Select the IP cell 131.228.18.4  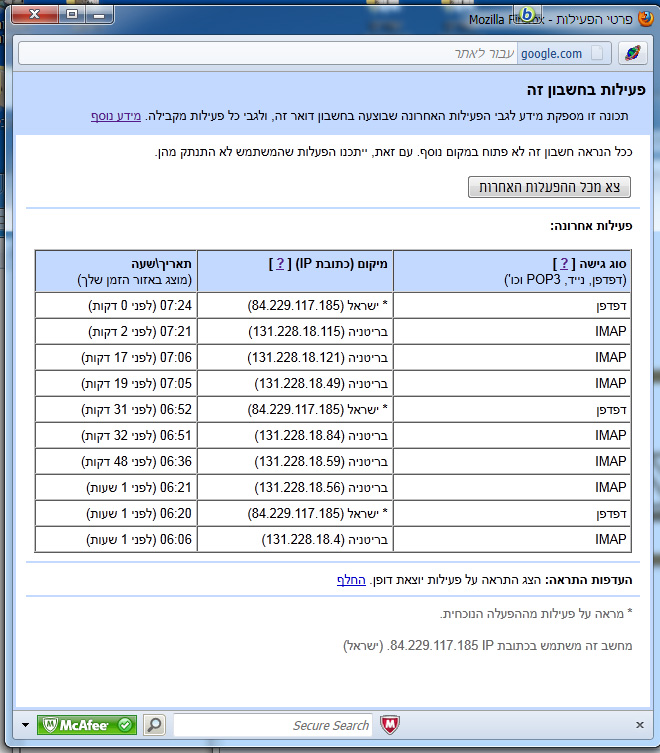(x=295, y=539)
